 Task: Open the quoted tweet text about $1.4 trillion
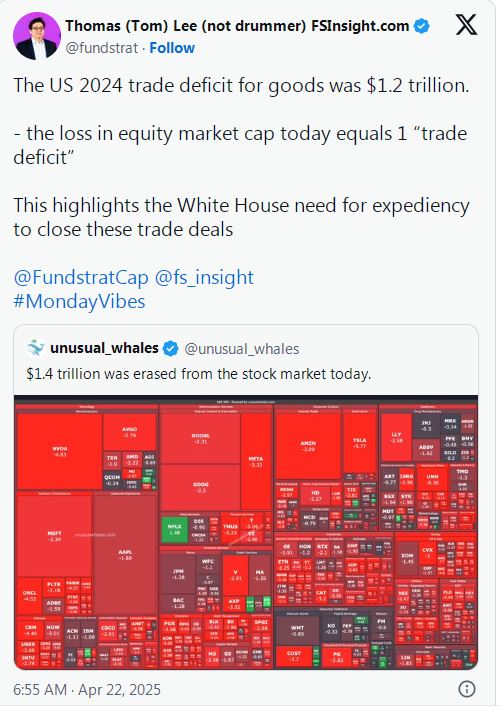pos(198,374)
